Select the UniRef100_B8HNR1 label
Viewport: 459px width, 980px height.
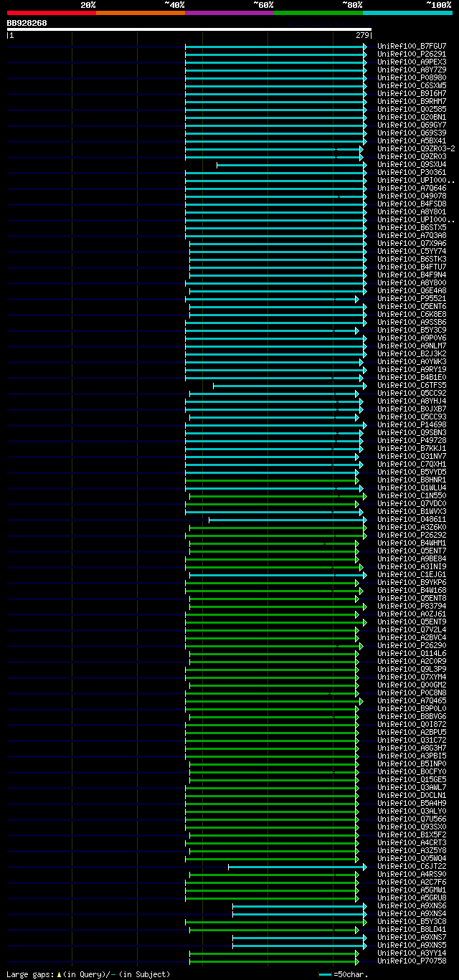click(412, 480)
